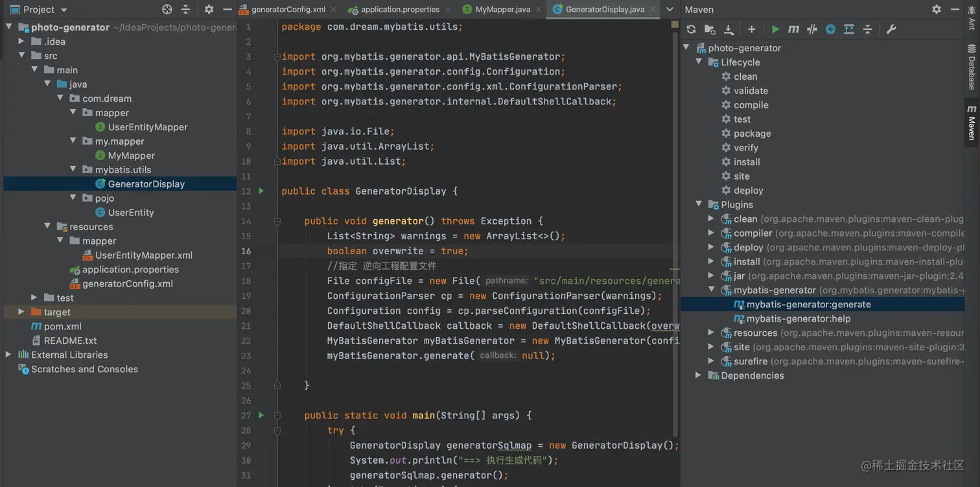Open pom.xml file in tree
Image resolution: width=980 pixels, height=487 pixels.
63,326
